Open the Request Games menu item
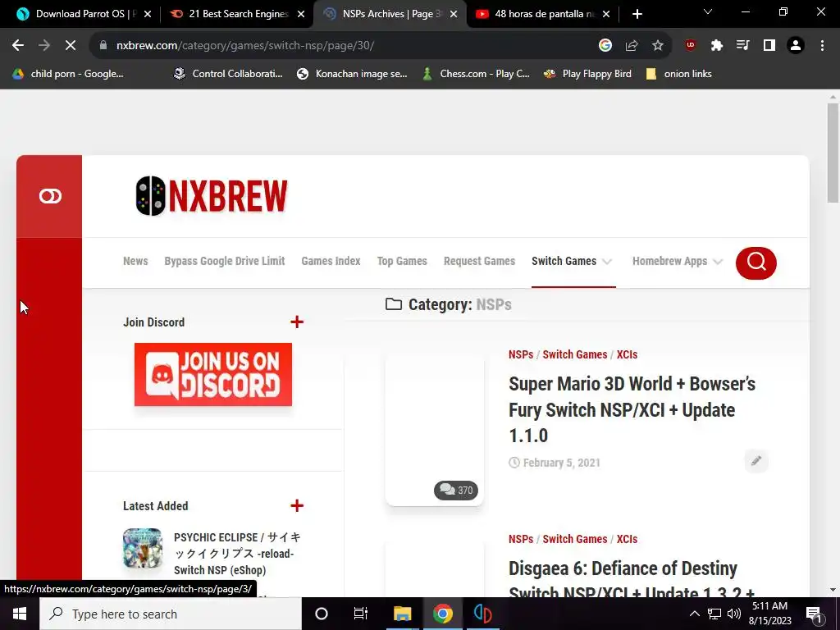The height and width of the screenshot is (630, 840). coord(479,261)
